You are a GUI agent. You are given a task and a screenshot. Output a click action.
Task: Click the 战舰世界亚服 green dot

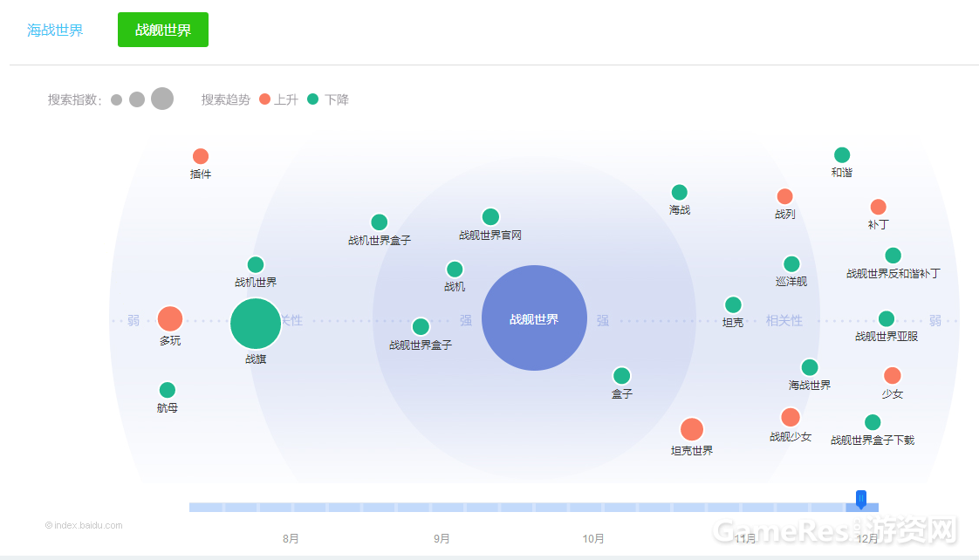tap(887, 319)
